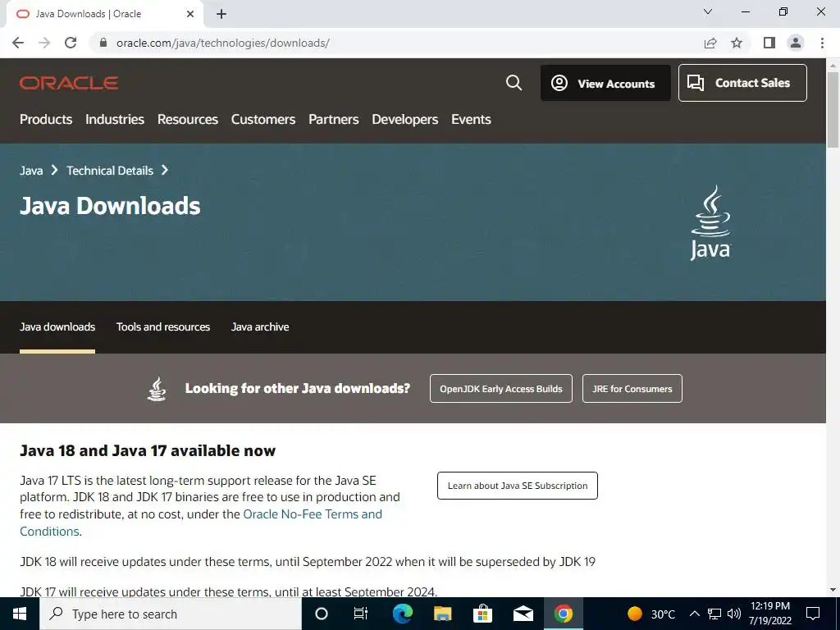Click the View Accounts button

pyautogui.click(x=605, y=83)
